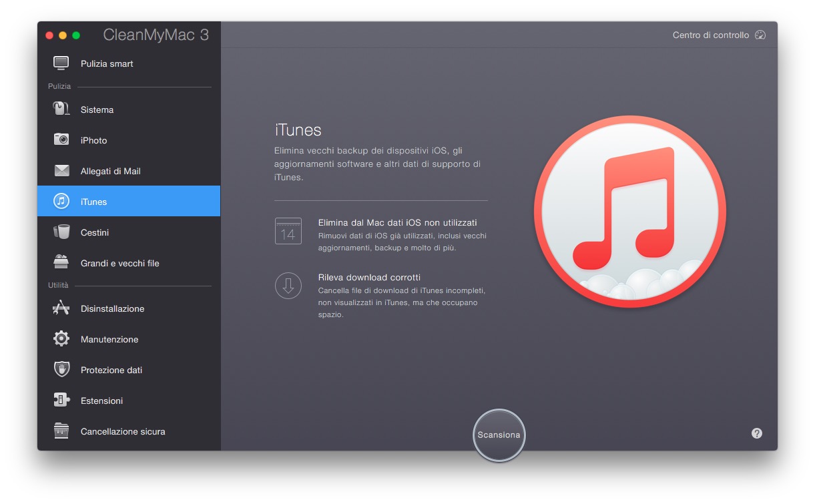Screen dimensions: 815x504
Task: Open the help question mark icon
Action: tap(756, 433)
